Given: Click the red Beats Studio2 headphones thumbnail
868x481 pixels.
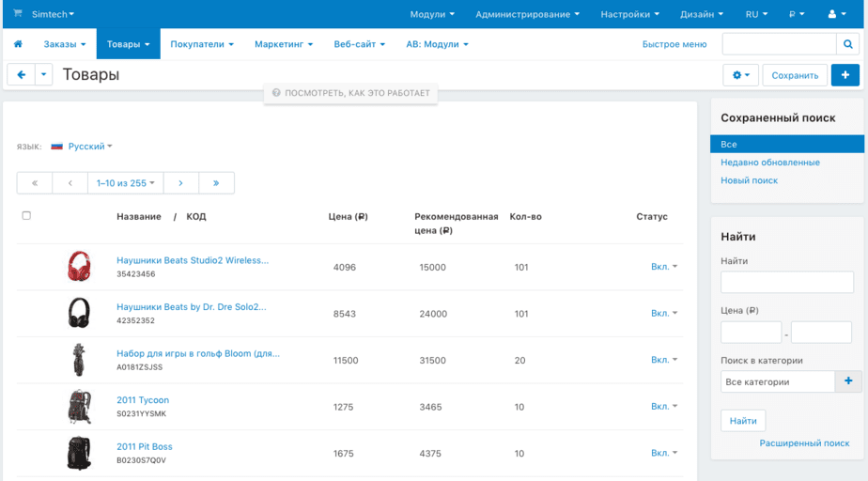Looking at the screenshot, I should pyautogui.click(x=79, y=266).
